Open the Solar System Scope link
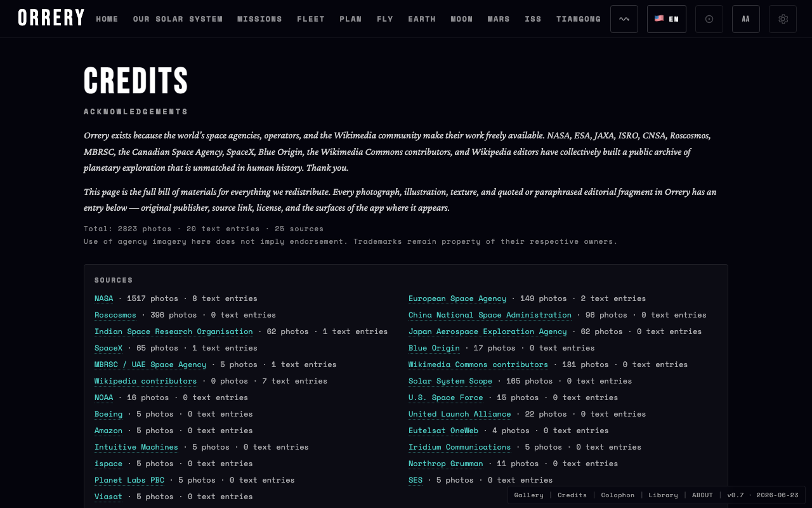 click(450, 381)
